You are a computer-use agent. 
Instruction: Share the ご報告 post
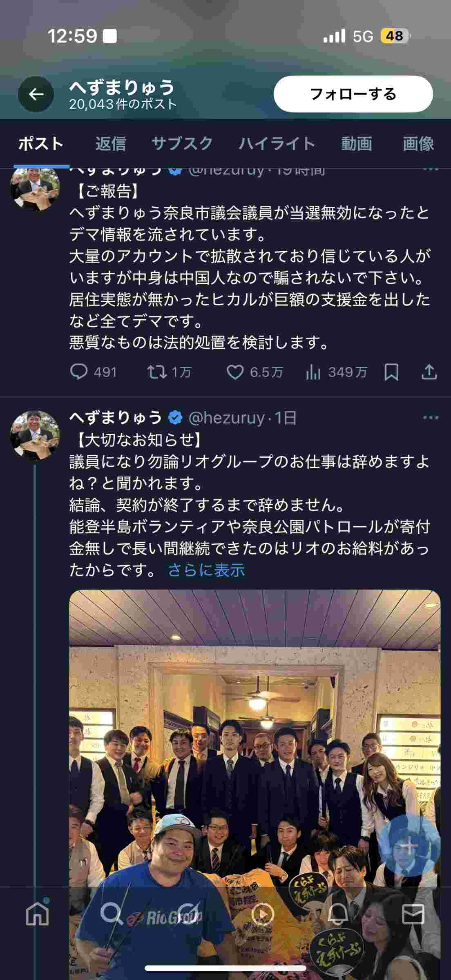(x=429, y=372)
